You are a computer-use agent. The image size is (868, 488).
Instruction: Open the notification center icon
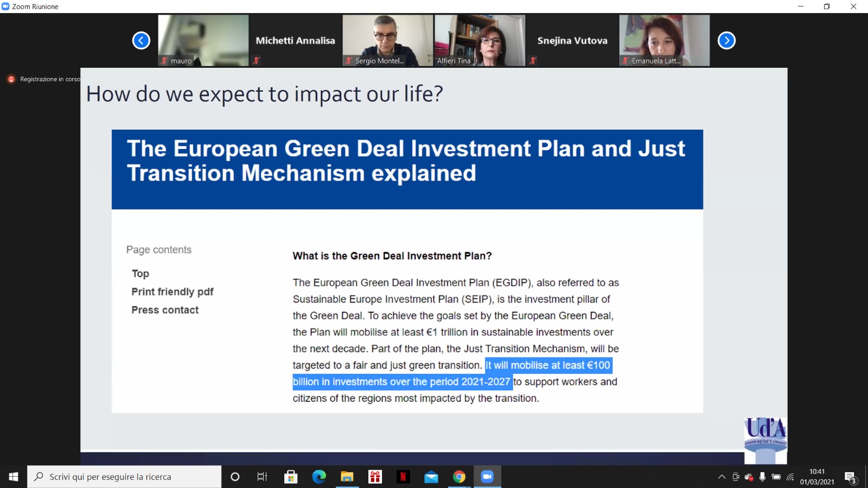[850, 477]
